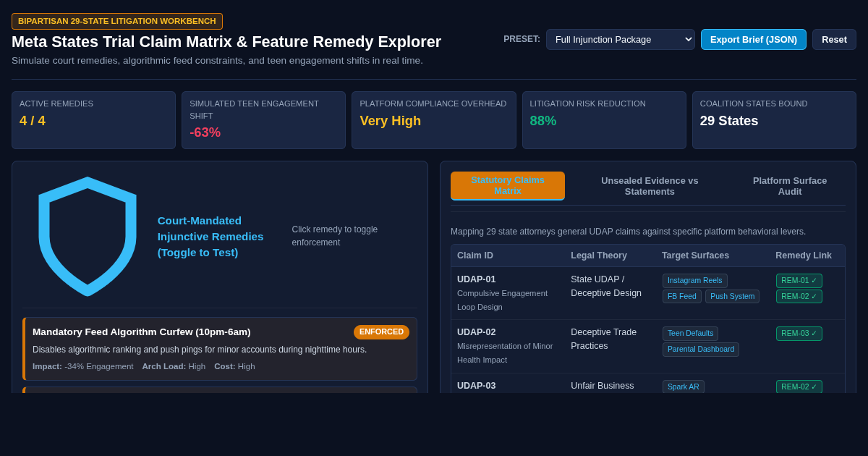Viewport: 868px width, 456px height.
Task: Click REM-03 remedy link in UDAP-02 row
Action: (799, 334)
